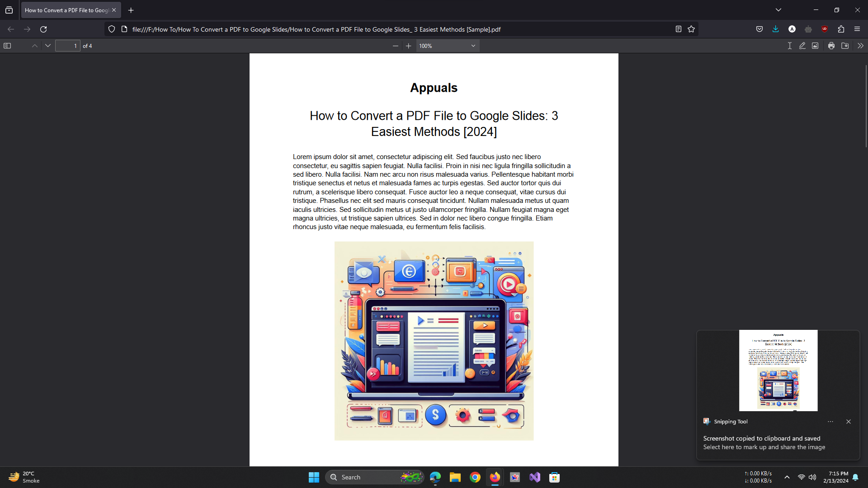Viewport: 868px width, 488px height.
Task: Open the Firefox downloads panel
Action: tap(776, 29)
